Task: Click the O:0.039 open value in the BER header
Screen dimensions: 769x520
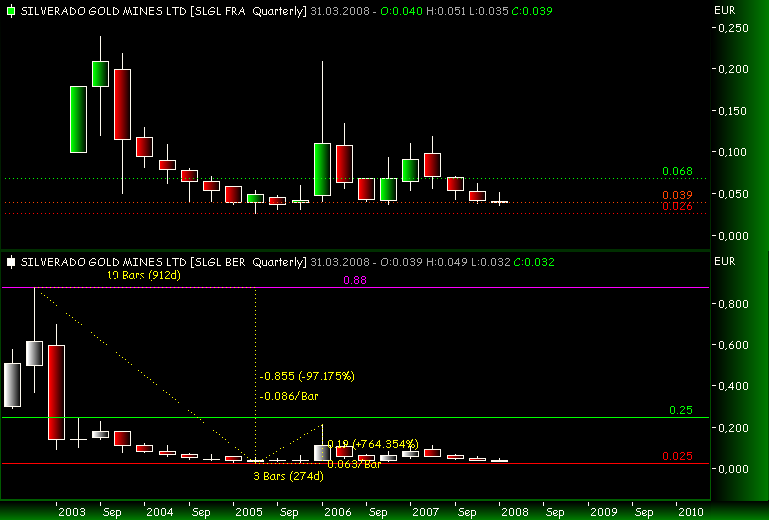Action: point(401,262)
